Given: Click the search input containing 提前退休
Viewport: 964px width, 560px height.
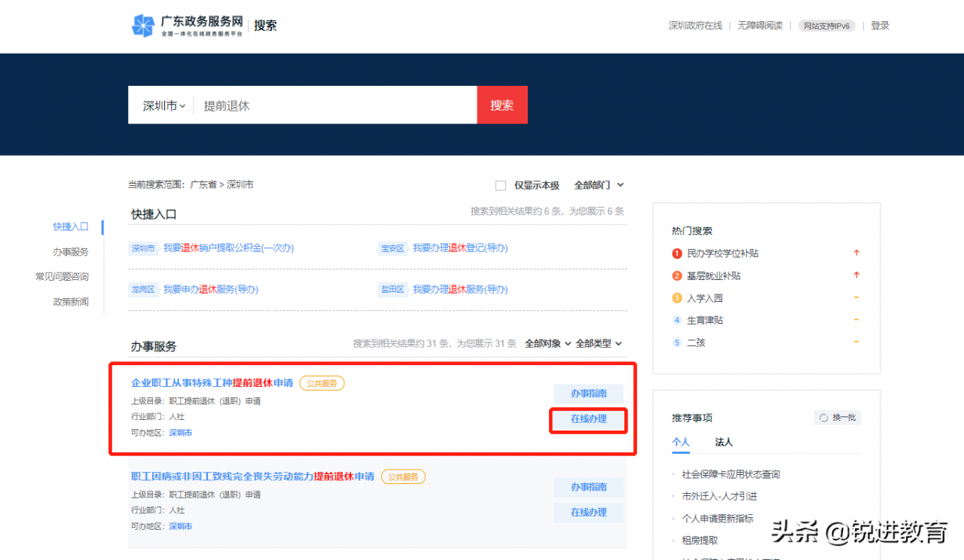Looking at the screenshot, I should (316, 105).
